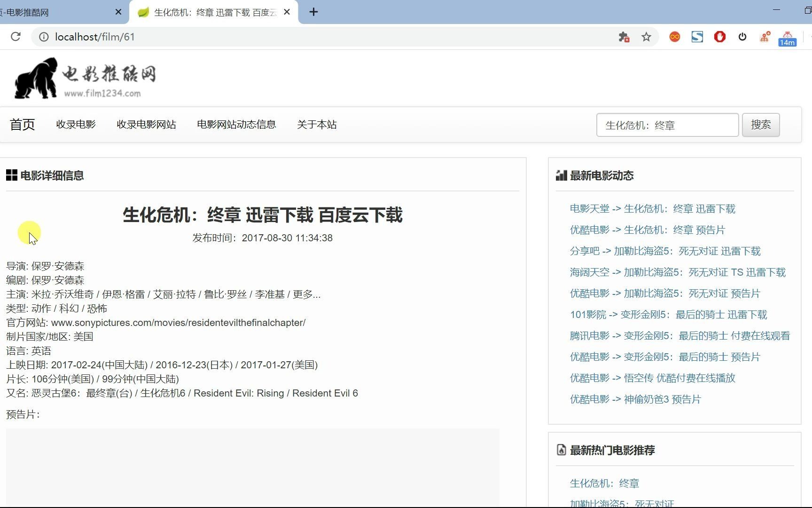
Task: Open 优酷电影 -> 生化危机：终章 预告片 link
Action: point(648,230)
